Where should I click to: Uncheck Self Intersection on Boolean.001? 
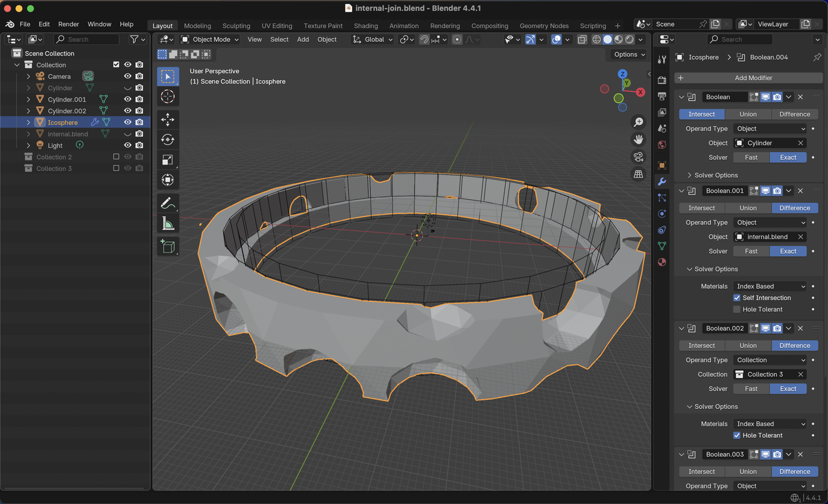pos(736,298)
